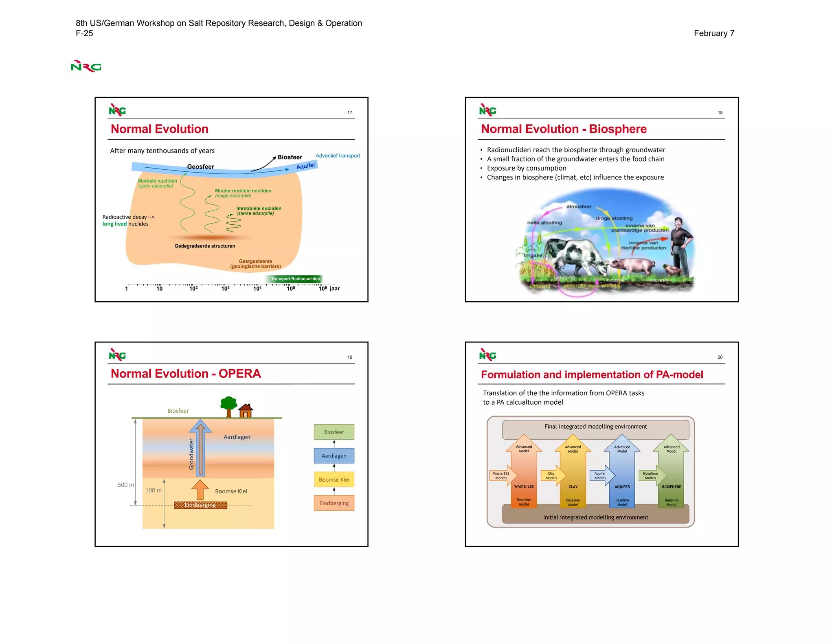Screen dimensions: 834x644
Task: Click the green Biosfeer legend box
Action: [x=334, y=432]
